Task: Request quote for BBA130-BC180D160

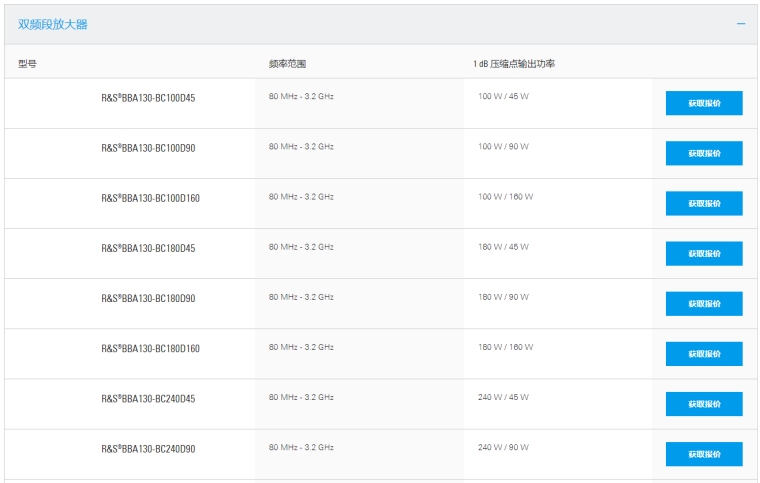Action: 704,353
